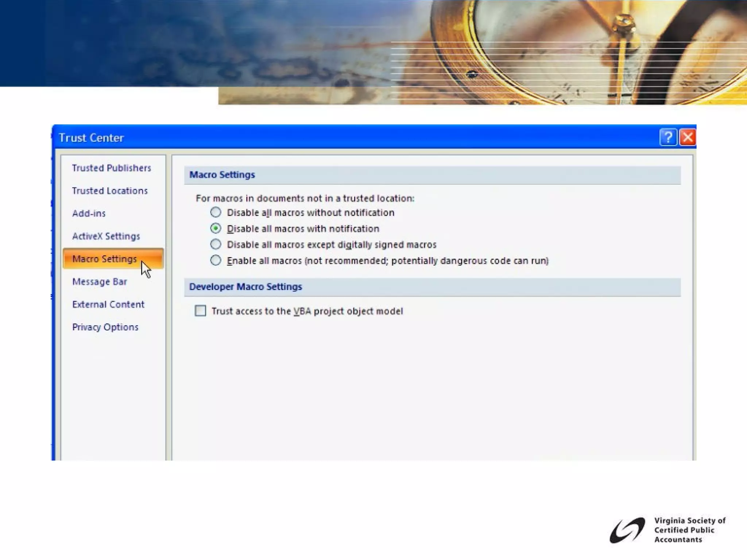The width and height of the screenshot is (747, 560).
Task: Click the Macro Settings section header
Action: click(222, 175)
